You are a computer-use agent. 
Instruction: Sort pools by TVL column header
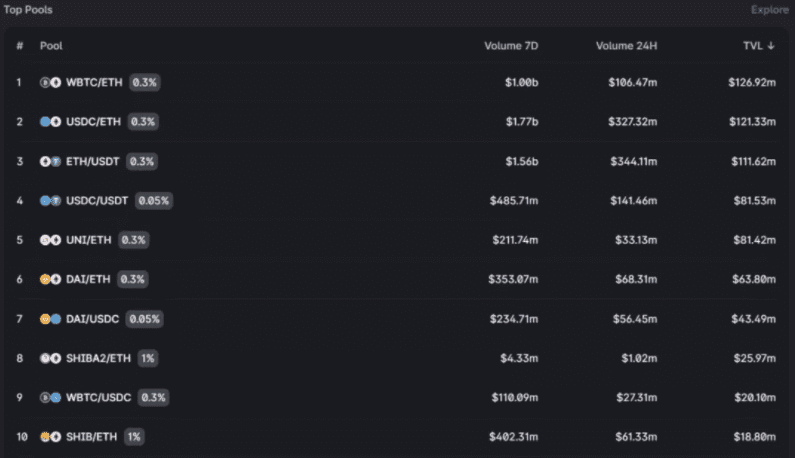[x=757, y=46]
